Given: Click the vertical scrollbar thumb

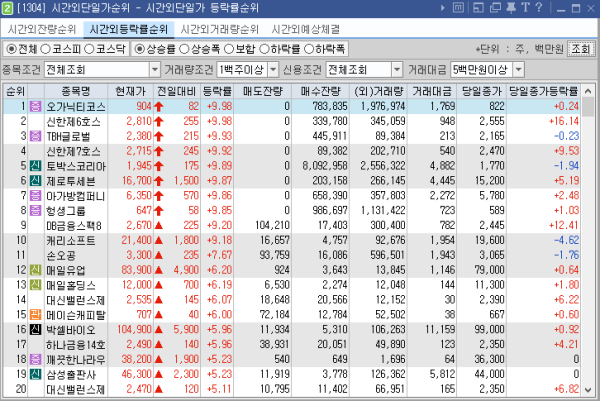Looking at the screenshot, I should click(x=588, y=107).
